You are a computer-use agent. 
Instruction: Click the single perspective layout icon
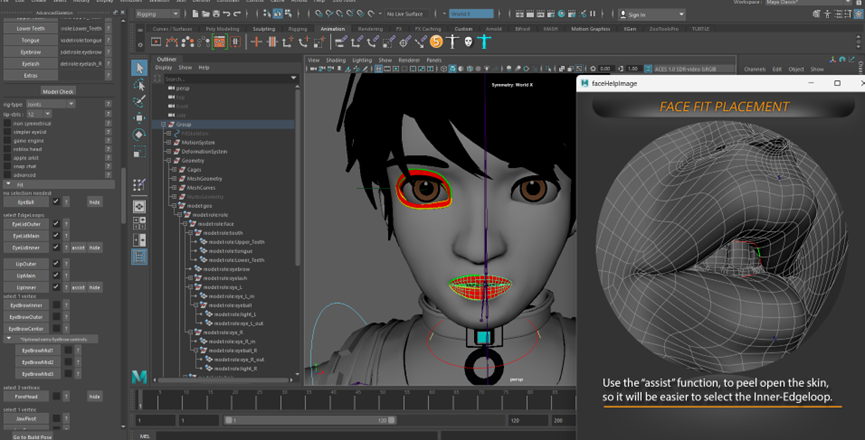(x=139, y=206)
